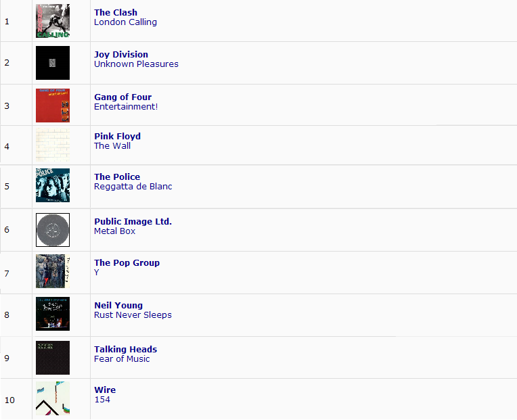Open the Reggatta de Blanc album cover
517x420 pixels.
53,185
